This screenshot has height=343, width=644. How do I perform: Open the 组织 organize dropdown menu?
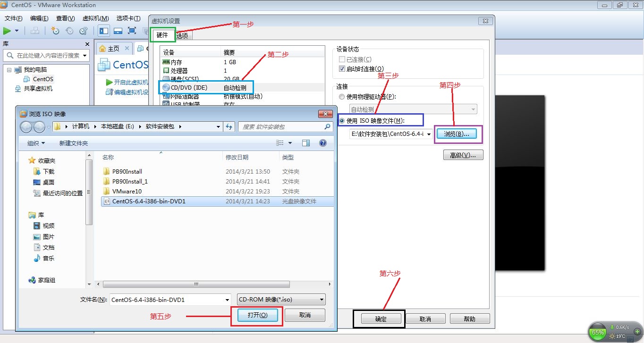(x=36, y=143)
